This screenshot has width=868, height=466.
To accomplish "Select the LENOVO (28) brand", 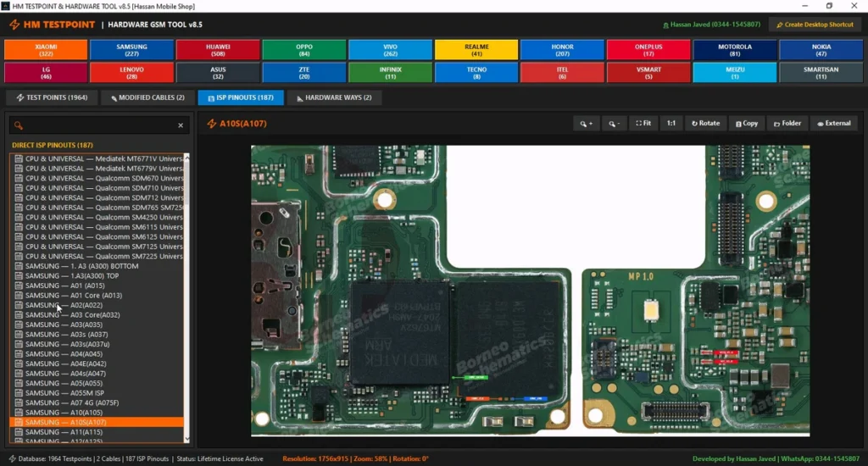I will pyautogui.click(x=131, y=73).
